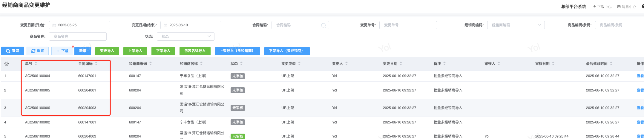Screen dimensions: 644x139
Task: Click the 新增 button
Action: pyautogui.click(x=83, y=51)
